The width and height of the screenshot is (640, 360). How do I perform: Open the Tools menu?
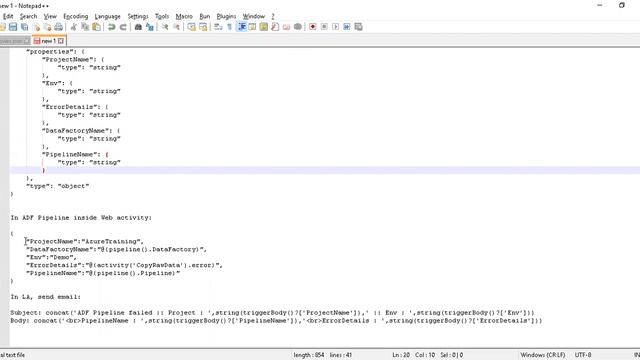162,16
